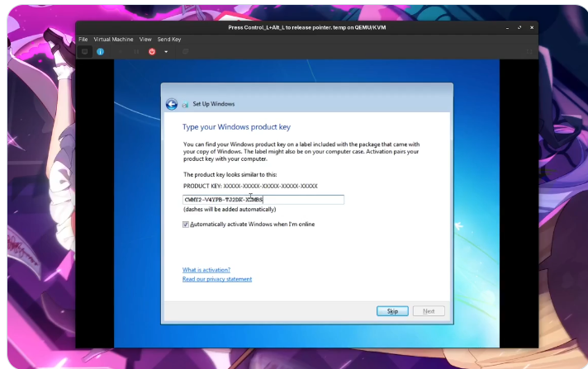
Task: Open Read our privacy statement link
Action: point(217,279)
